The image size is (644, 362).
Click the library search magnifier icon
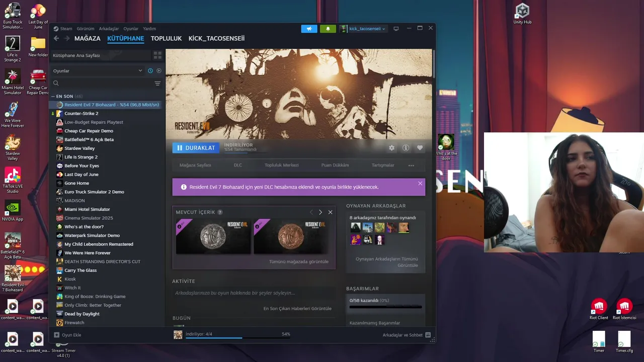pyautogui.click(x=56, y=83)
